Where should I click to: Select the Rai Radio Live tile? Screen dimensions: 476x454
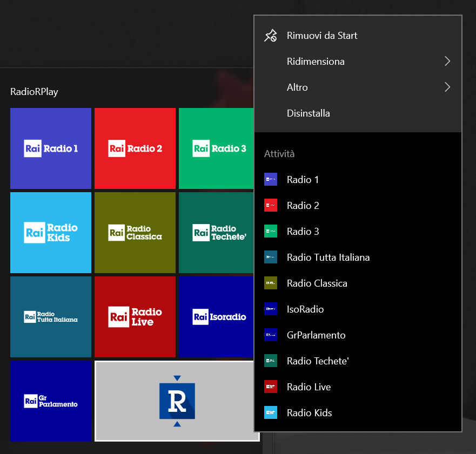point(135,317)
